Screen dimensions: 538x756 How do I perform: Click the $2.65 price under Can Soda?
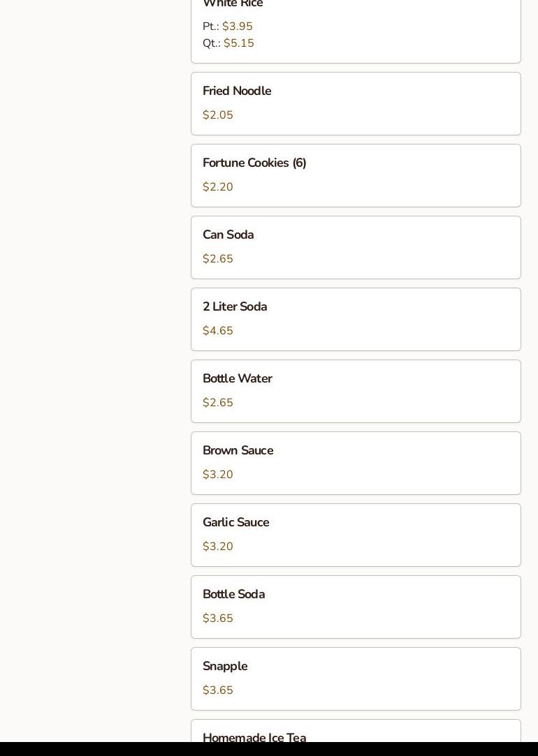pos(218,259)
